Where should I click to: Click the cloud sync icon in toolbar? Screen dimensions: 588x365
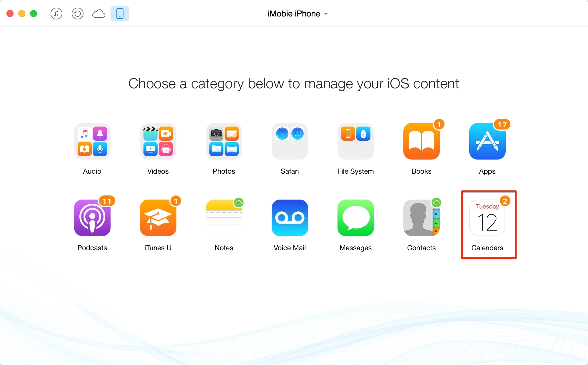point(99,14)
